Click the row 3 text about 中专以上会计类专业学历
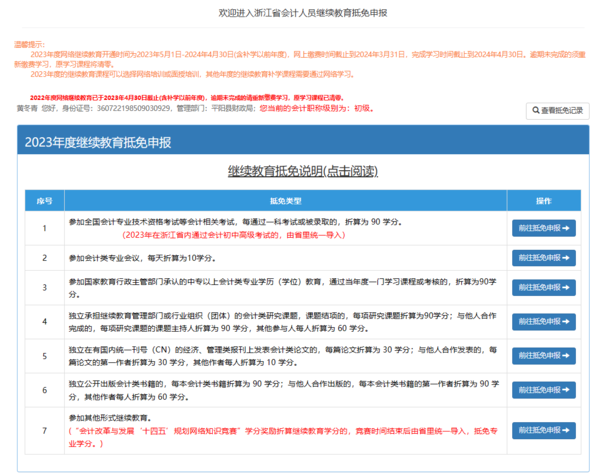Screen dimensions: 600x476 (283, 288)
